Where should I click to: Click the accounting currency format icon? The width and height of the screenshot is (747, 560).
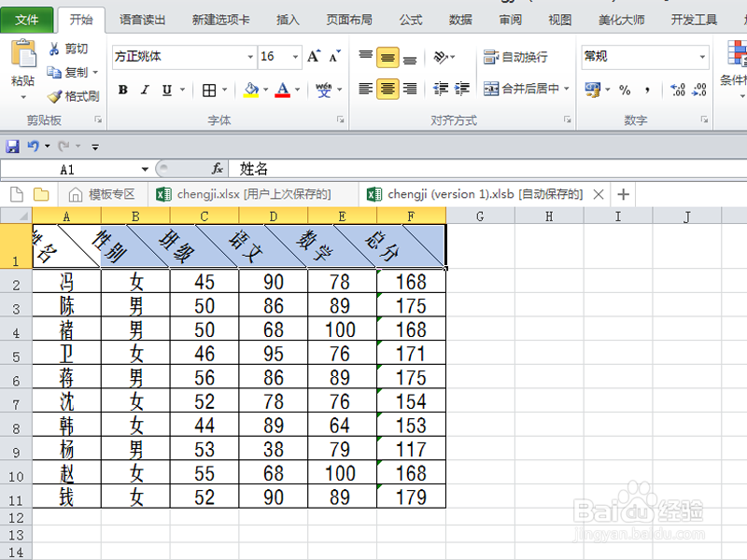tap(592, 90)
